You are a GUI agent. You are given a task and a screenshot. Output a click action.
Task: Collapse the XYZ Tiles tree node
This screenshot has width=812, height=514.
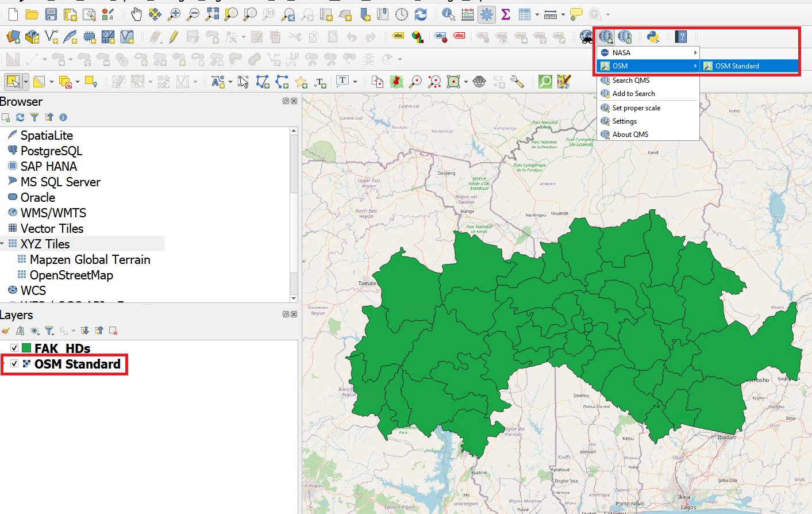[2, 244]
